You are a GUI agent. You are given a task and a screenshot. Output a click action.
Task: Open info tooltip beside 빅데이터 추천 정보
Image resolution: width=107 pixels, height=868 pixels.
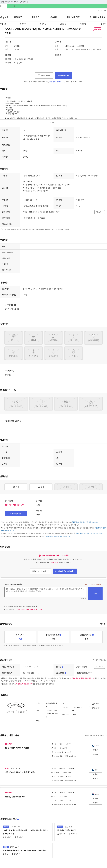coord(18,819)
